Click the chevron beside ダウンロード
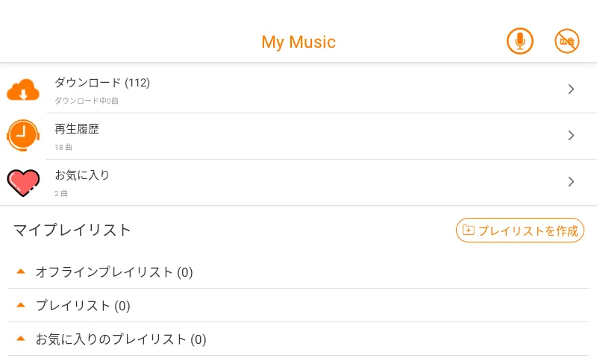Image resolution: width=597 pixels, height=364 pixels. 571,90
